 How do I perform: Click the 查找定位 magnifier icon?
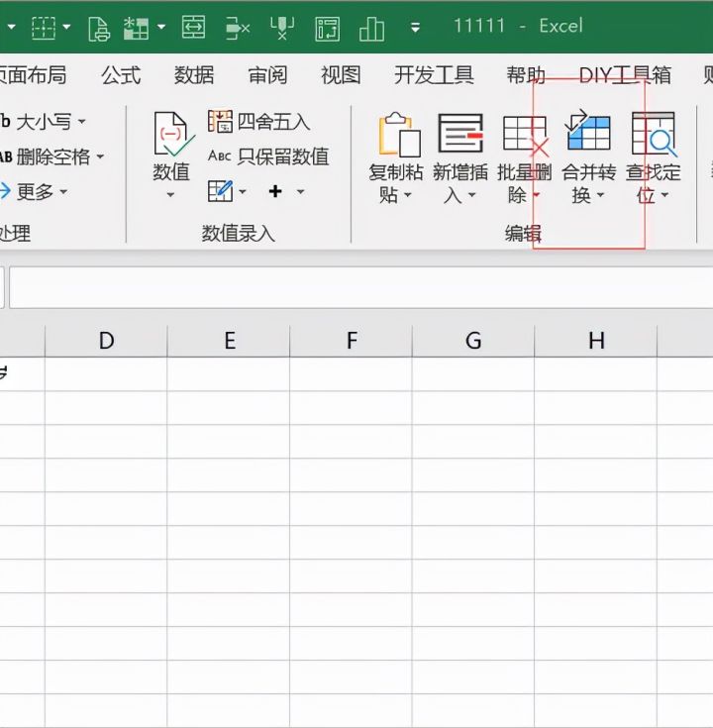654,134
